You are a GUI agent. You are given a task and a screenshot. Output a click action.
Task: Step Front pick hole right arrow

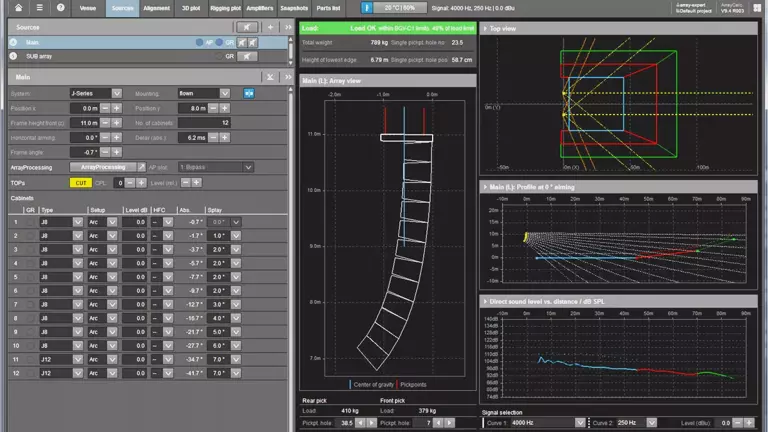coord(449,423)
